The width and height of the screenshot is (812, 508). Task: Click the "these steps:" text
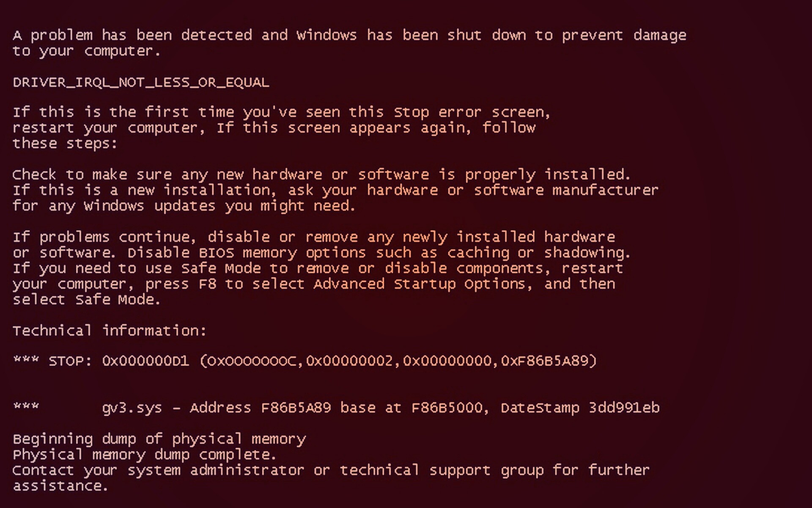pyautogui.click(x=65, y=144)
